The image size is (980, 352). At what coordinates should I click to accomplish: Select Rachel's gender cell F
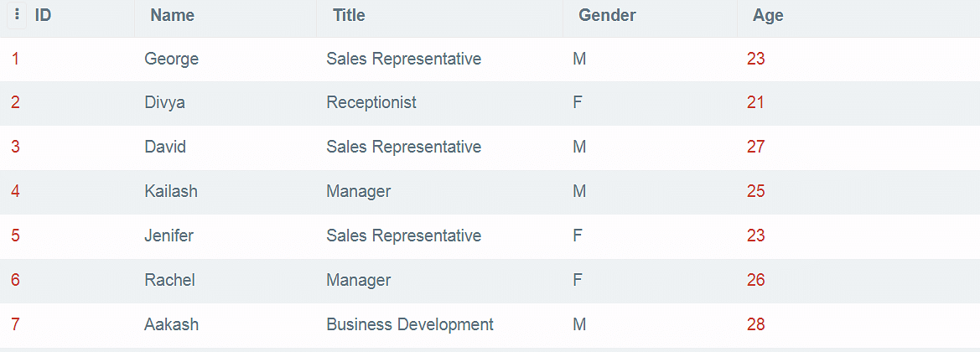point(578,280)
